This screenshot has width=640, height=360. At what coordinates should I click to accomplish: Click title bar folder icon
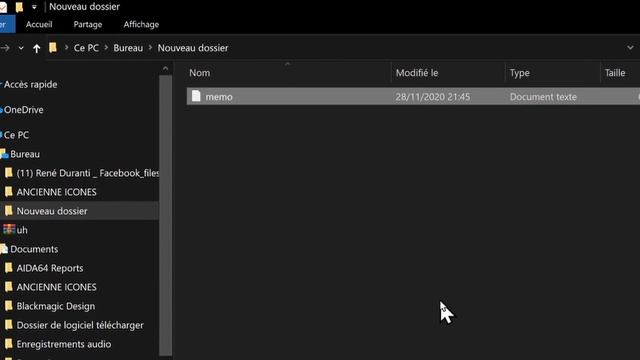point(19,7)
